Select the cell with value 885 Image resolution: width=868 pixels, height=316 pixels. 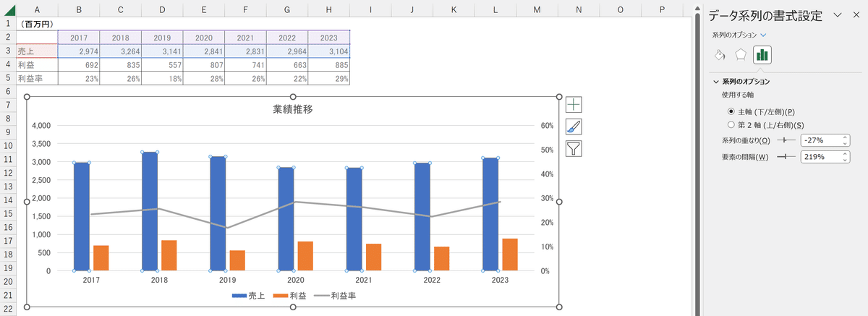click(329, 64)
